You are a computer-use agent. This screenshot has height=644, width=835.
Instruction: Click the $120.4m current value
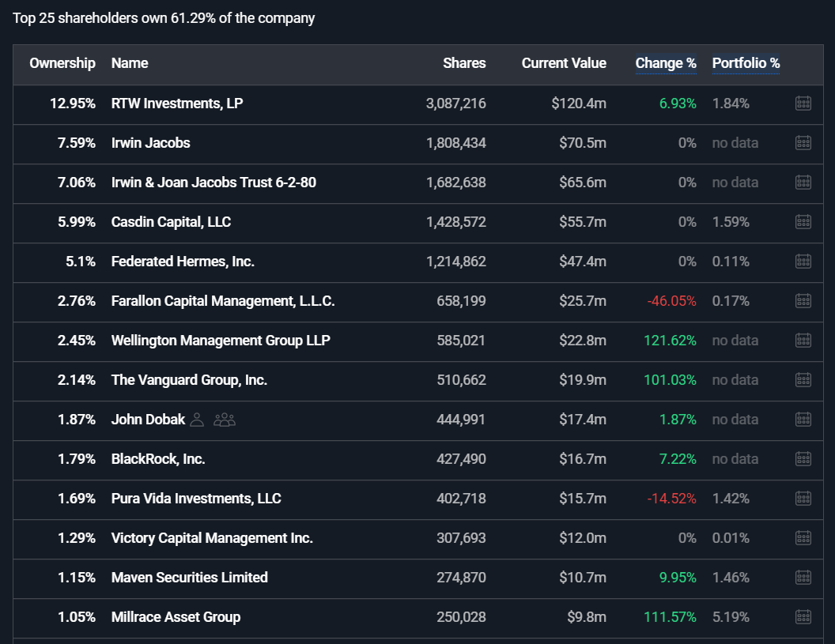click(x=579, y=104)
